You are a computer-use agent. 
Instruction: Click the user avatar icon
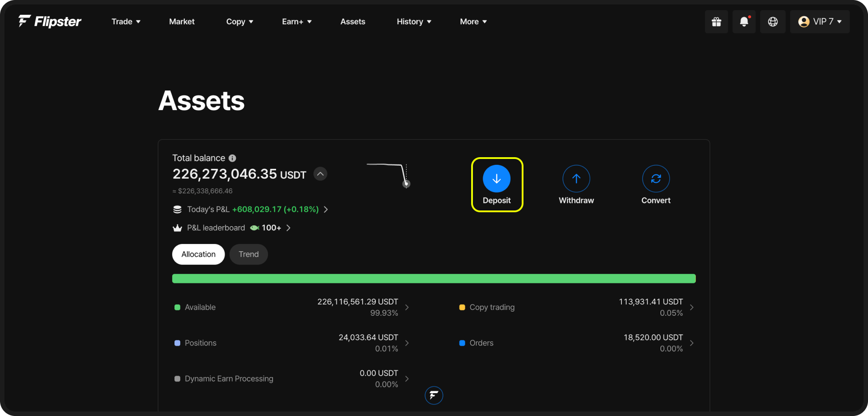click(804, 21)
